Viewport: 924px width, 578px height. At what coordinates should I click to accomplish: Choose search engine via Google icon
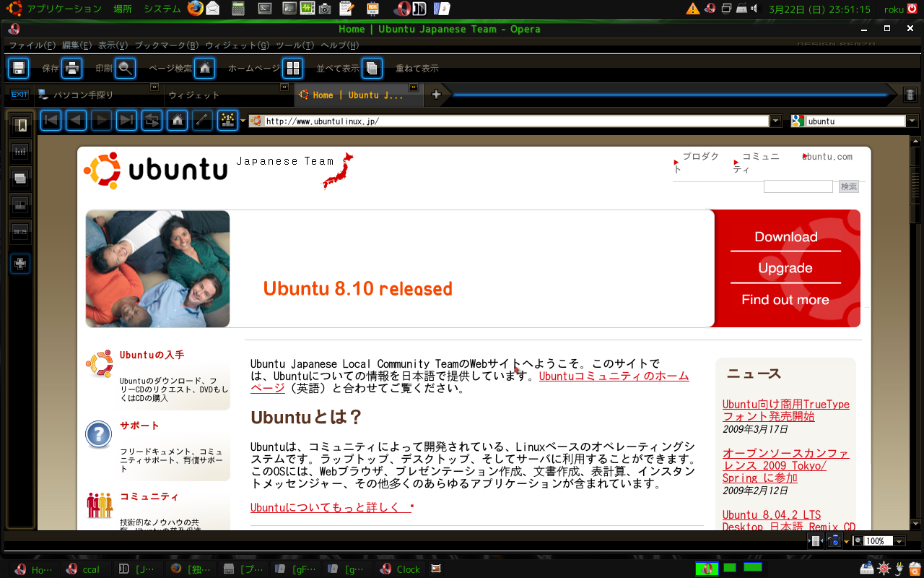(x=798, y=121)
